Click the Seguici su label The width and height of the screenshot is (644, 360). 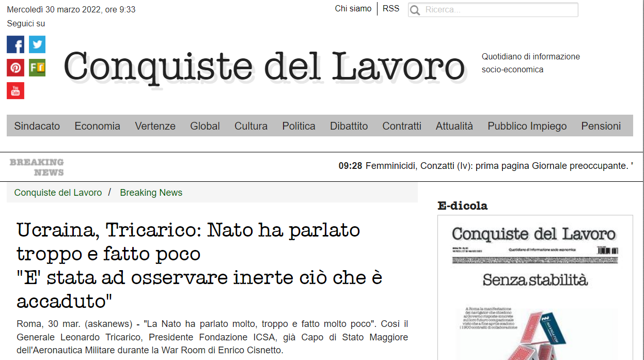click(x=26, y=24)
